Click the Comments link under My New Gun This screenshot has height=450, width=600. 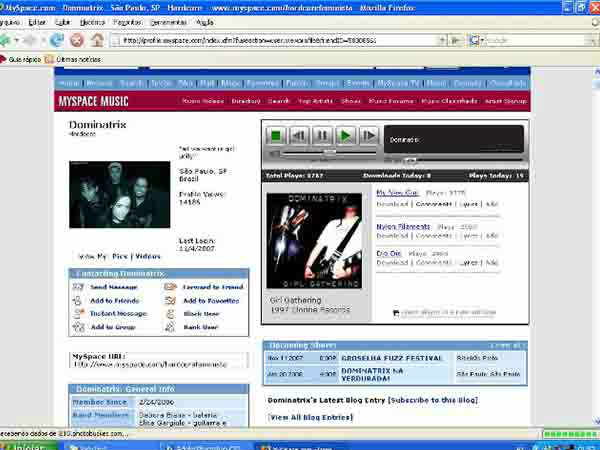(x=434, y=204)
